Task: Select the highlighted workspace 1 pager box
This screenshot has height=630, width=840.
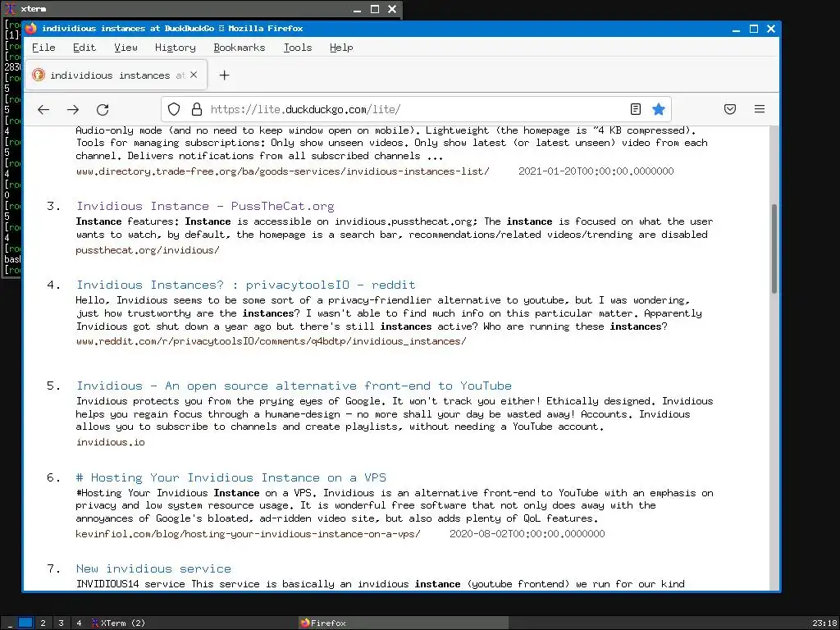Action: (25, 623)
